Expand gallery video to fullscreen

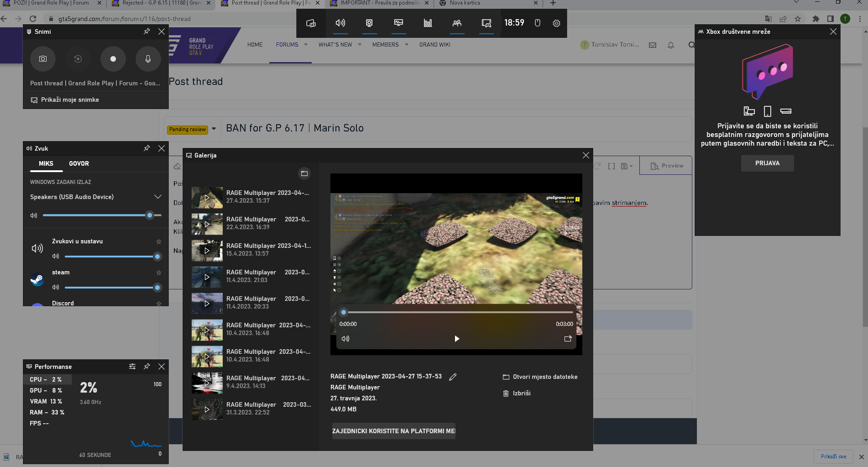[568, 339]
